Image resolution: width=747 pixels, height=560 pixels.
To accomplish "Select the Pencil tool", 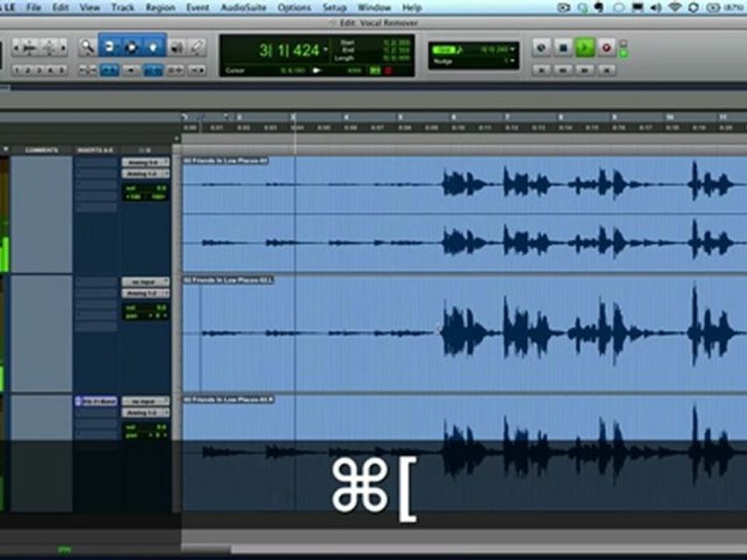I will pyautogui.click(x=197, y=47).
